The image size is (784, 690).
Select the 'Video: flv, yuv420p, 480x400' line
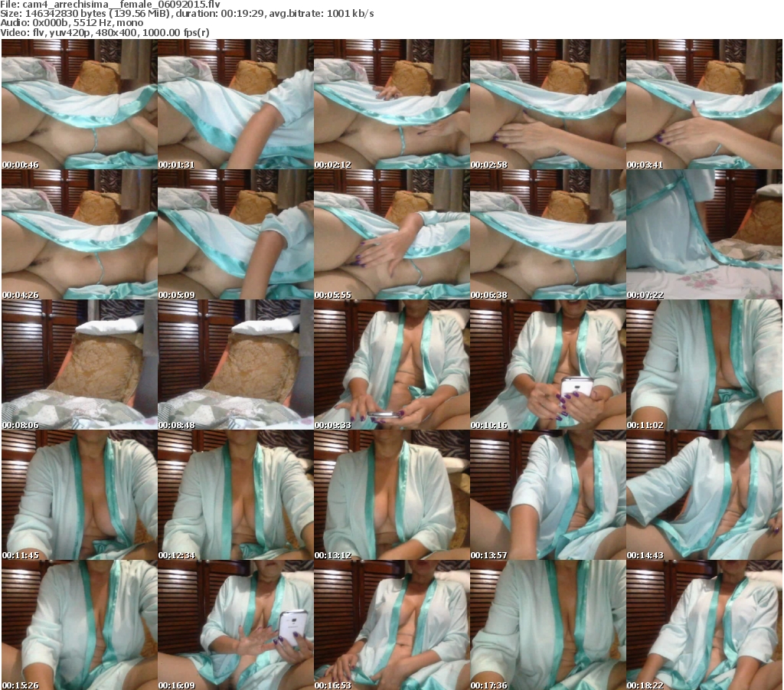pyautogui.click(x=105, y=32)
